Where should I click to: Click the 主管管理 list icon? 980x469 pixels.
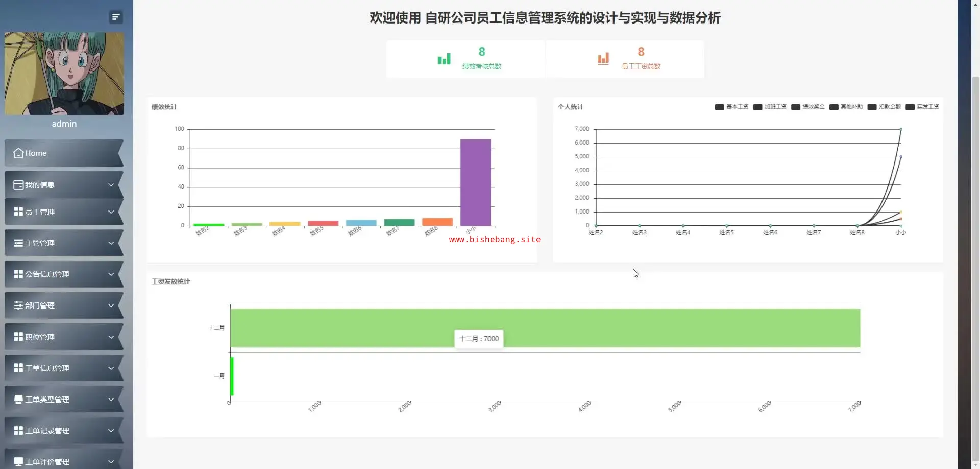(18, 243)
